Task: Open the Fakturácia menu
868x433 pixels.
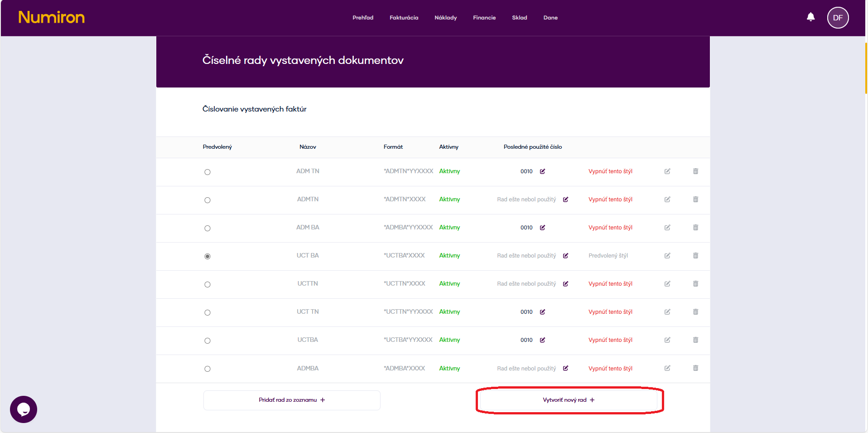Action: (404, 18)
